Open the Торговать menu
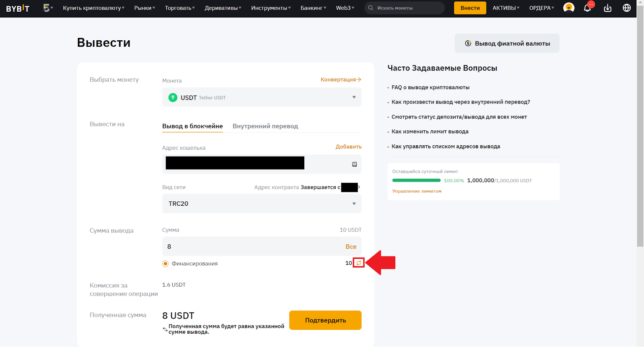Viewport: 644px width, 347px height. click(180, 8)
